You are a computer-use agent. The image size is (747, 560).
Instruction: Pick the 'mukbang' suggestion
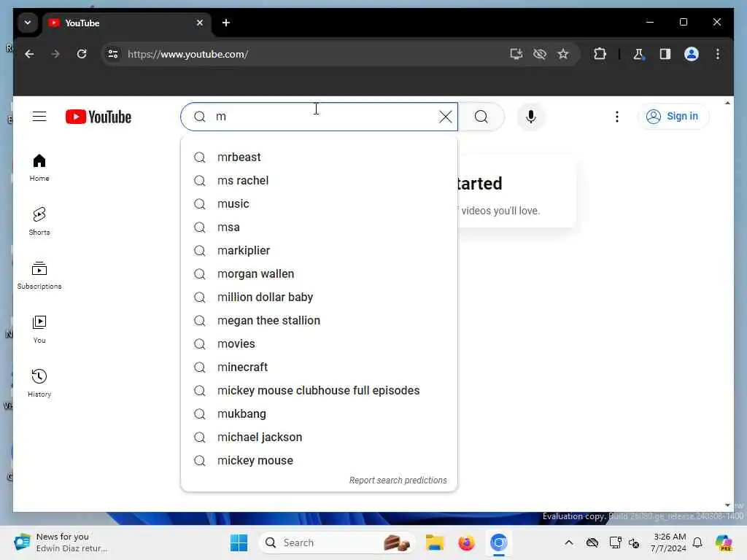[320, 414]
